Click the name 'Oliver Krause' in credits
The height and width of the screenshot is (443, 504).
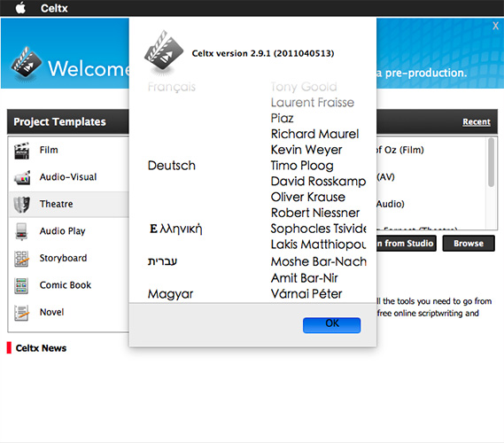click(308, 197)
